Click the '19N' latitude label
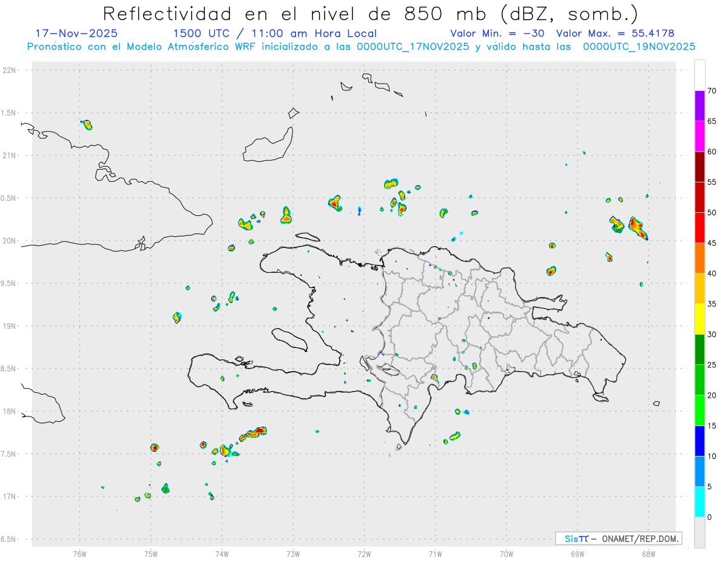 (10, 326)
